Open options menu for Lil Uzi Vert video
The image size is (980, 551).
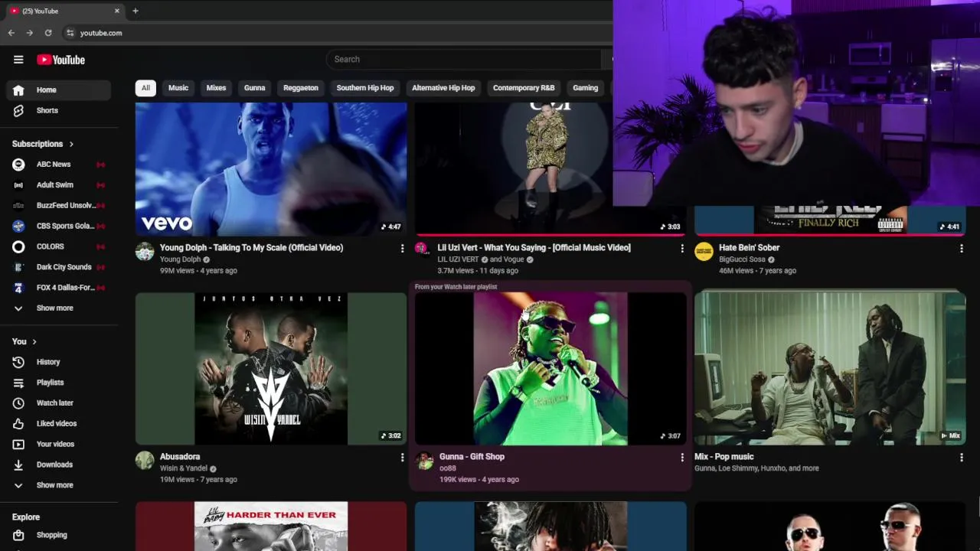(681, 248)
